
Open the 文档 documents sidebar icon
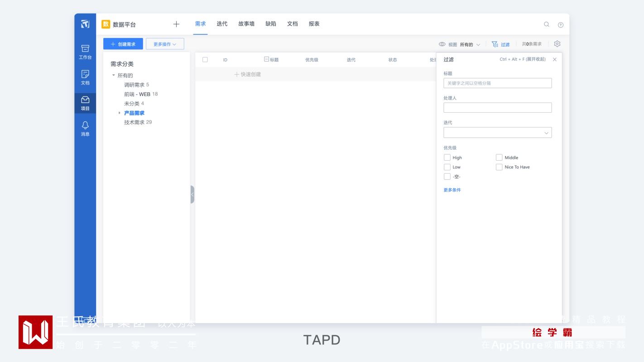point(85,77)
